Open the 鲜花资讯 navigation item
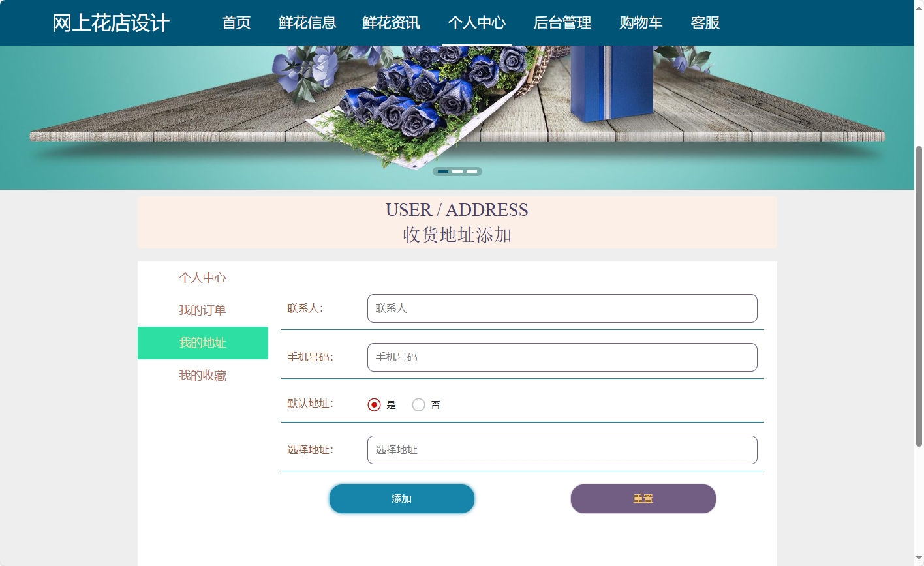This screenshot has width=924, height=566. pyautogui.click(x=390, y=23)
